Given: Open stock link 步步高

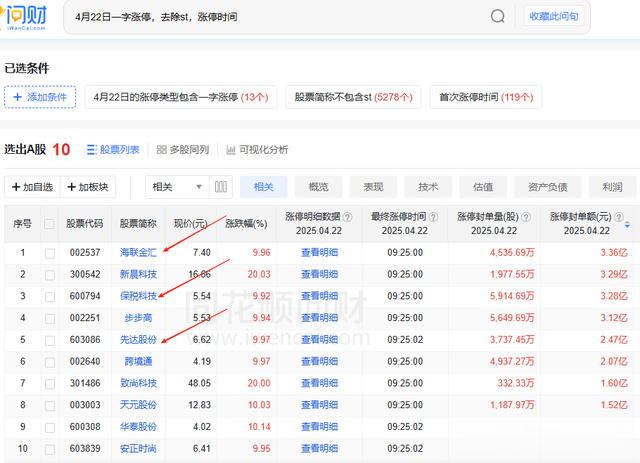Looking at the screenshot, I should pos(138,318).
